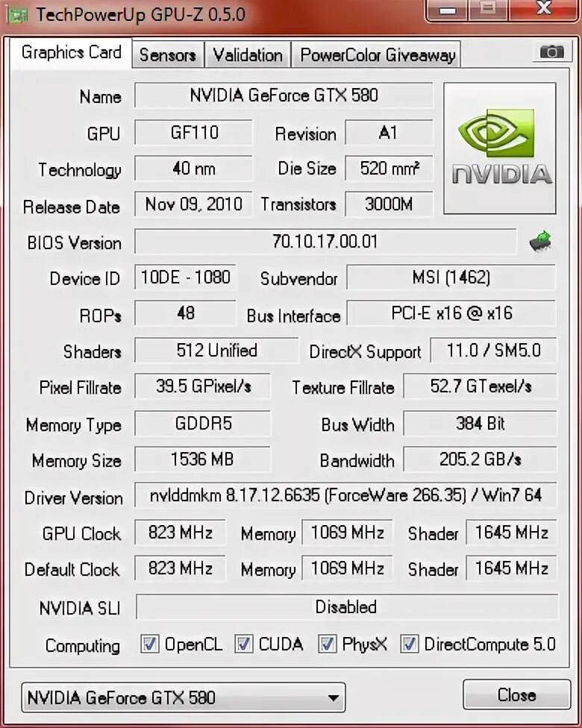Toggle the CUDA checkbox
This screenshot has width=582, height=728.
[244, 644]
